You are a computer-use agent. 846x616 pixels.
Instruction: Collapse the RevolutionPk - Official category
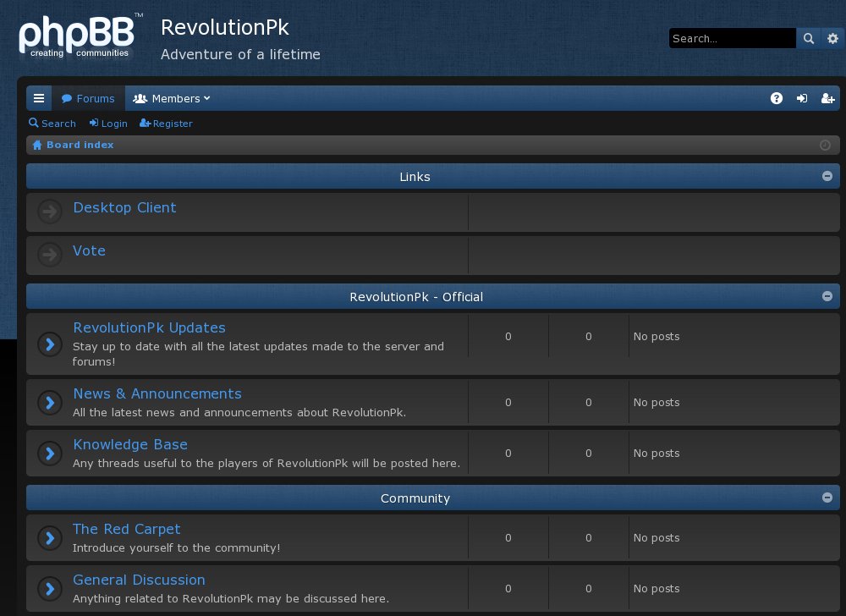(827, 296)
